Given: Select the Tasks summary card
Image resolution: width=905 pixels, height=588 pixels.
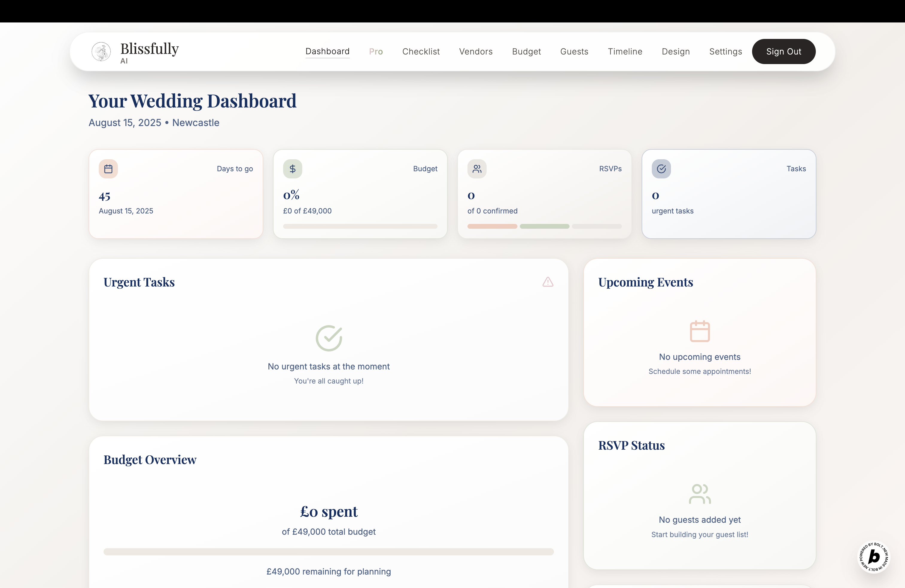Looking at the screenshot, I should [728, 194].
